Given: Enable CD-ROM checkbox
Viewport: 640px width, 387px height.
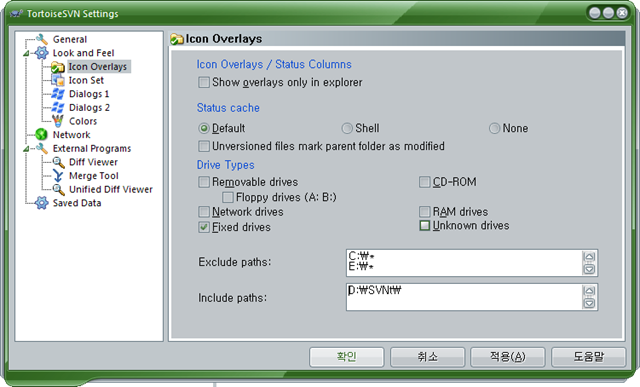Looking at the screenshot, I should (x=424, y=182).
